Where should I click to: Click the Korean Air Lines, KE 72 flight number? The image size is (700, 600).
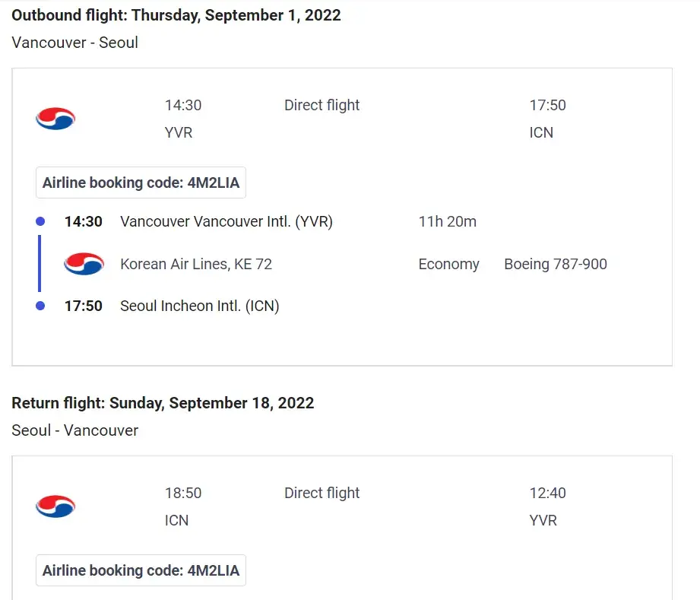click(196, 264)
